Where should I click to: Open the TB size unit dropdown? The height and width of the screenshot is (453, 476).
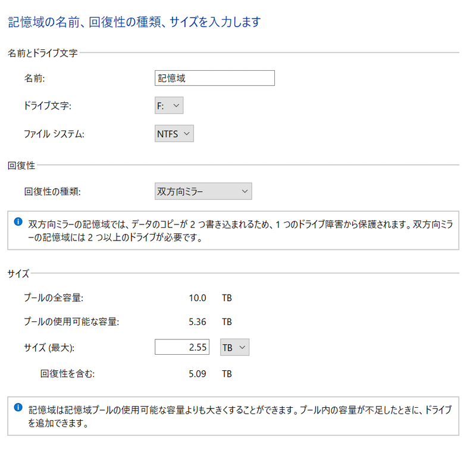pyautogui.click(x=234, y=347)
